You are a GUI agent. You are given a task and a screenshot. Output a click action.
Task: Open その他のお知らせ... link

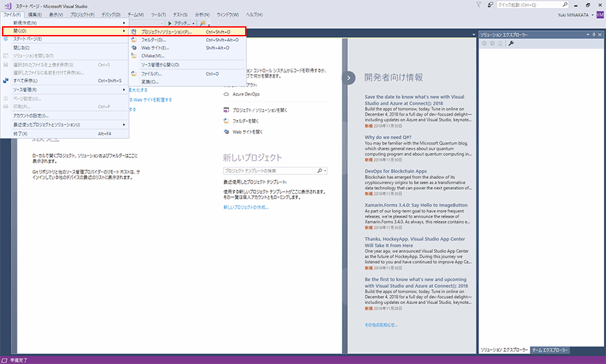381,325
